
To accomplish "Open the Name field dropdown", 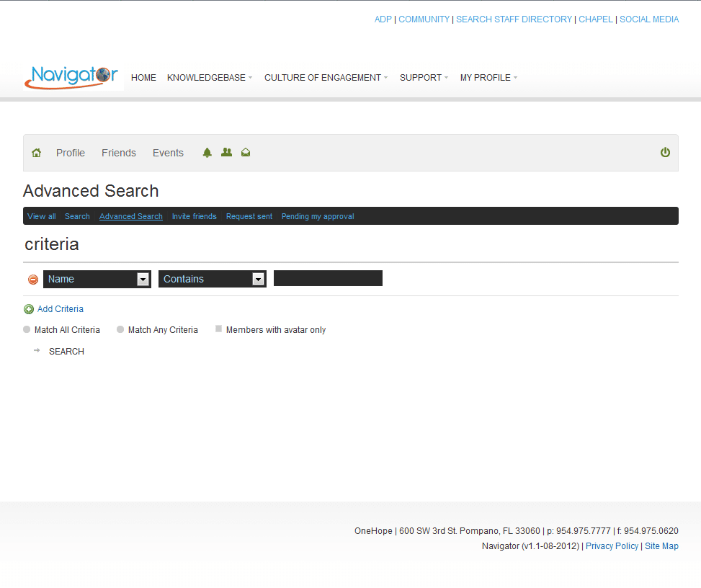I will tap(97, 279).
